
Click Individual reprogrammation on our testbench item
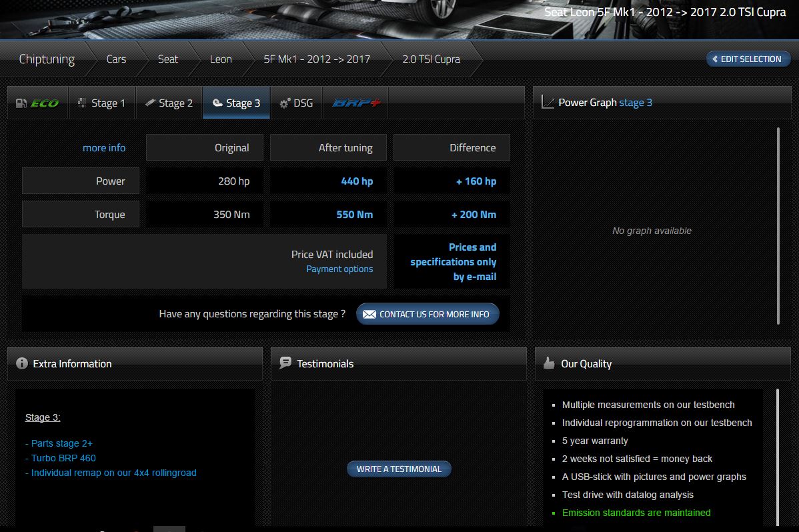coord(657,423)
